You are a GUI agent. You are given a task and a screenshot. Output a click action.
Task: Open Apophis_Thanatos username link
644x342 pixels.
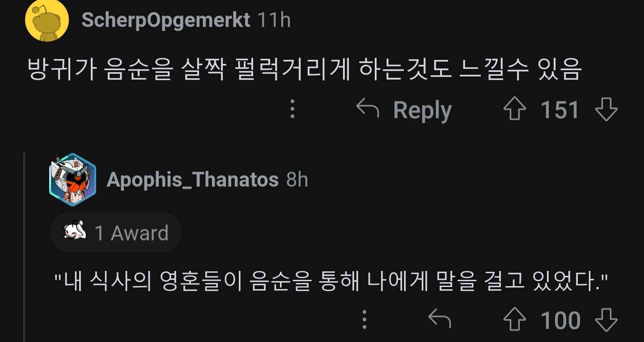point(193,180)
